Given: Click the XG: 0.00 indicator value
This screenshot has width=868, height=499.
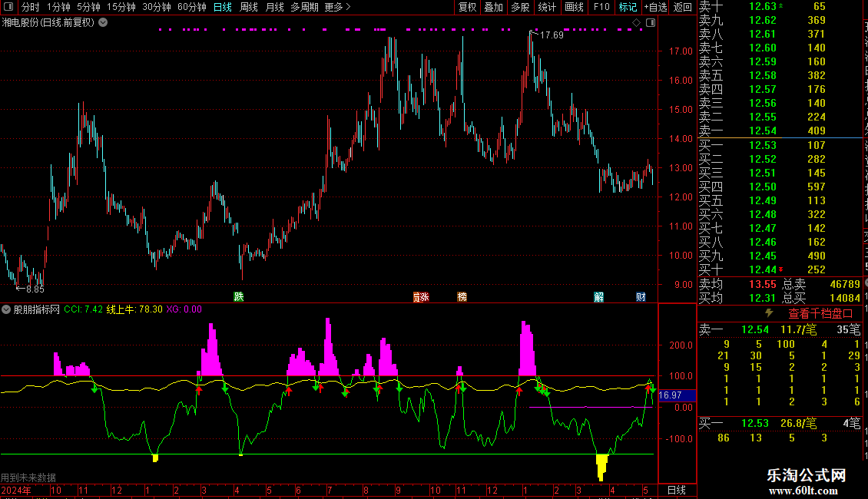Looking at the screenshot, I should pos(184,309).
